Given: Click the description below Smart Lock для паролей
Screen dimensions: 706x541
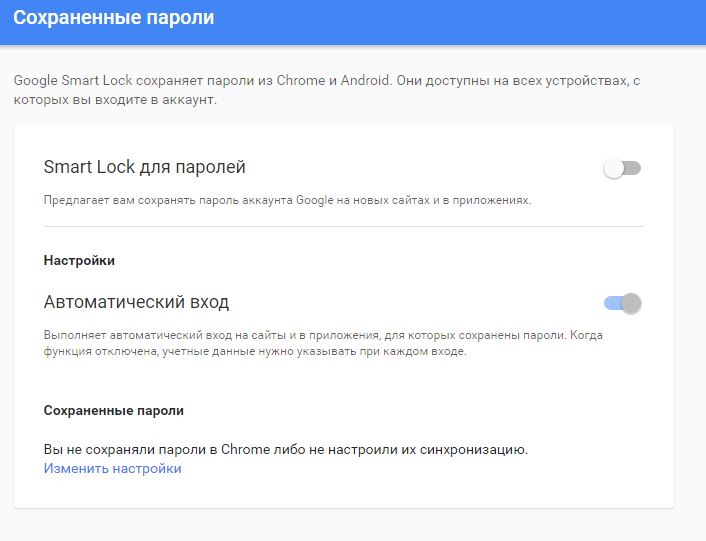Looking at the screenshot, I should click(x=287, y=200).
